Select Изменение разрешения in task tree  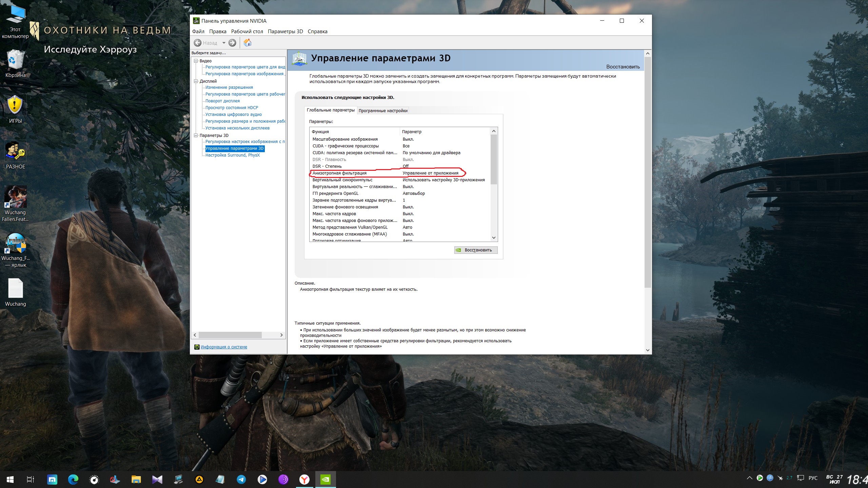(229, 87)
